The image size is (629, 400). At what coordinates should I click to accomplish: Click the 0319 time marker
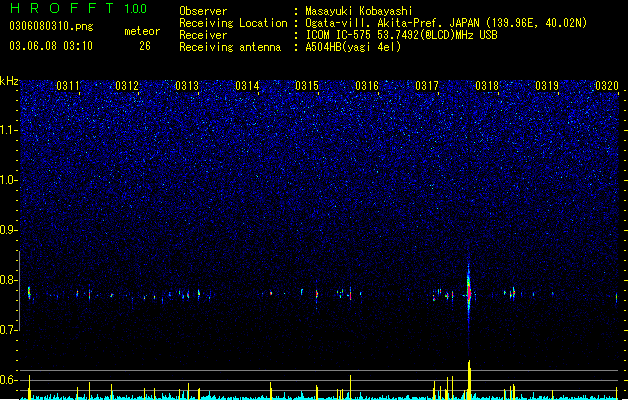point(547,86)
